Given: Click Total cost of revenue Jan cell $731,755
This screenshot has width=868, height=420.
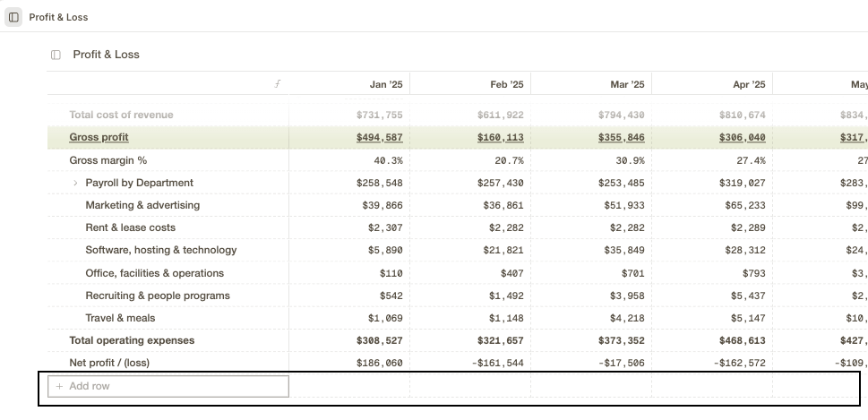Looking at the screenshot, I should tap(379, 115).
